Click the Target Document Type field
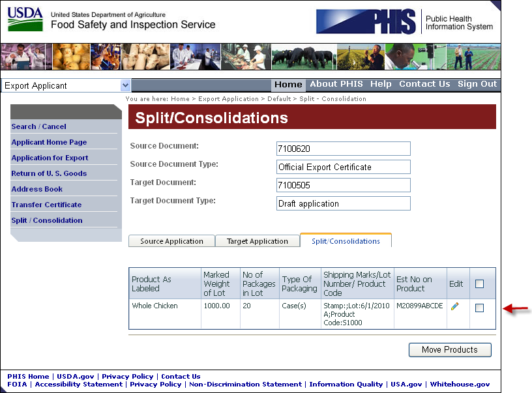The width and height of the screenshot is (532, 393). pyautogui.click(x=344, y=203)
